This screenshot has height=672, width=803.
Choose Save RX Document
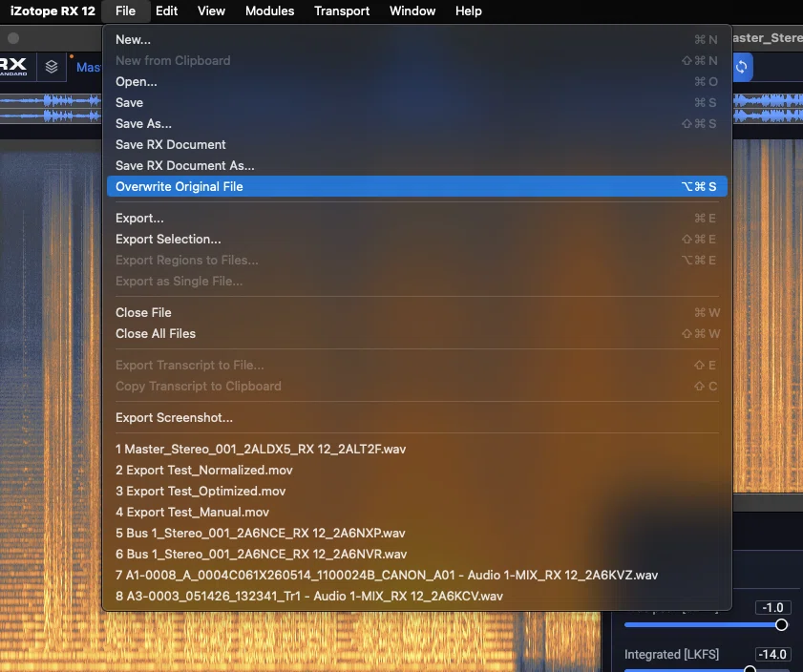417,144
